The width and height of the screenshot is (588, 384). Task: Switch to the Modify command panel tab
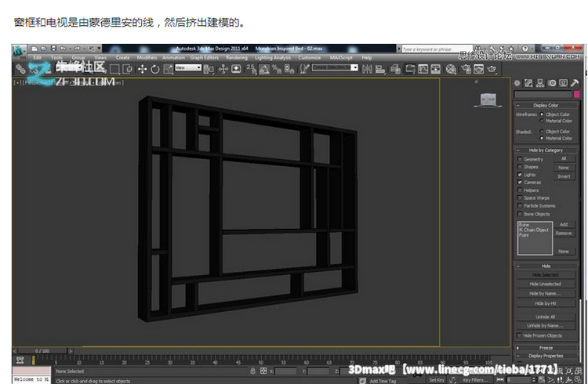pyautogui.click(x=528, y=83)
